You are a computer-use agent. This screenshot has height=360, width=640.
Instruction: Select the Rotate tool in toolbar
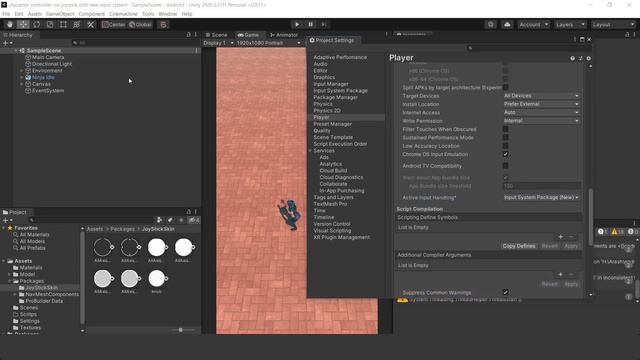tap(37, 24)
